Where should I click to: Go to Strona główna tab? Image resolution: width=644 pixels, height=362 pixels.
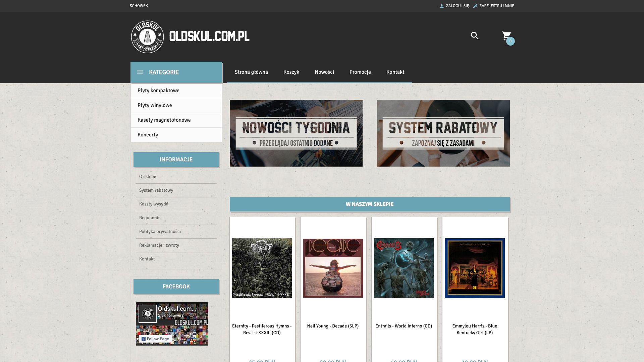[x=251, y=72]
